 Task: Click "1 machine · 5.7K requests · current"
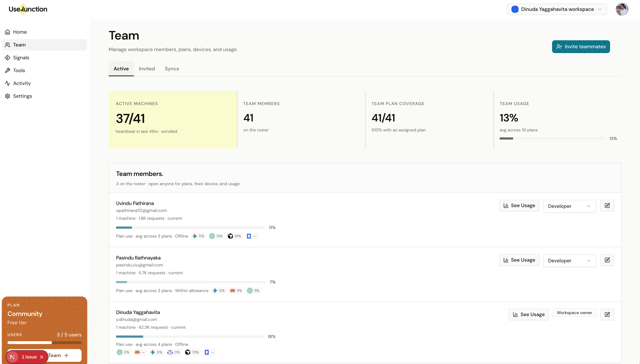click(149, 273)
